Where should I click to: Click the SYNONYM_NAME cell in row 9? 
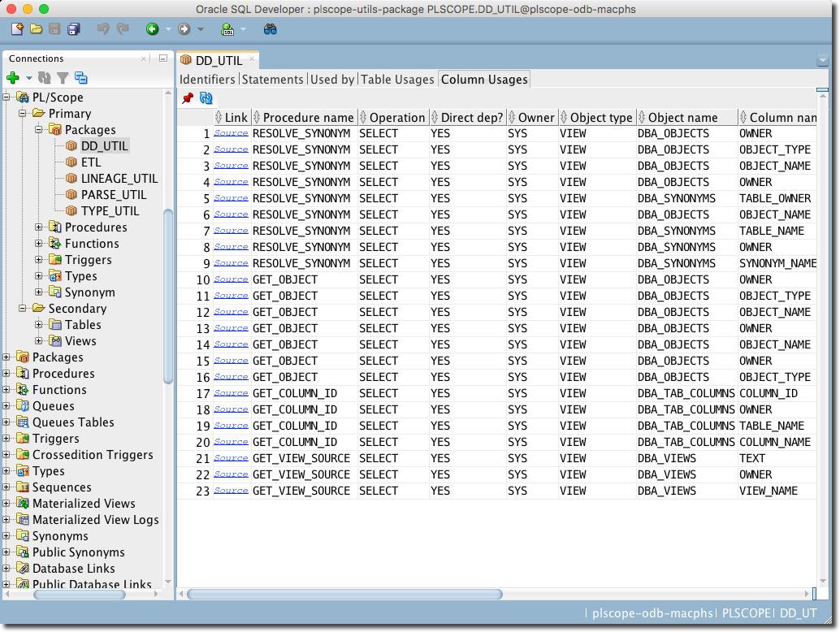pos(778,263)
